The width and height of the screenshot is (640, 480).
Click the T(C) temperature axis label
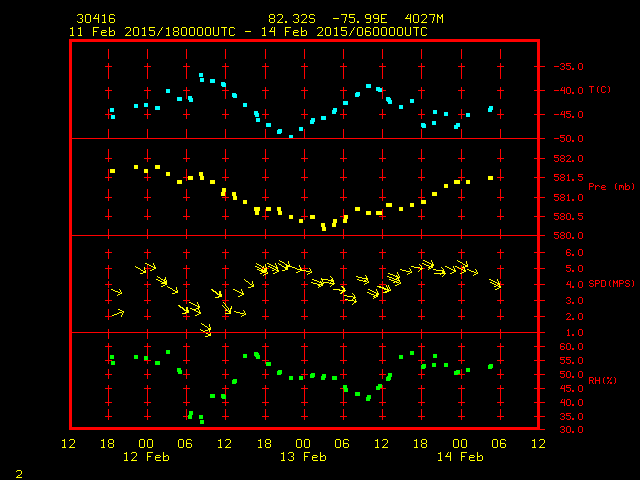[x=600, y=90]
